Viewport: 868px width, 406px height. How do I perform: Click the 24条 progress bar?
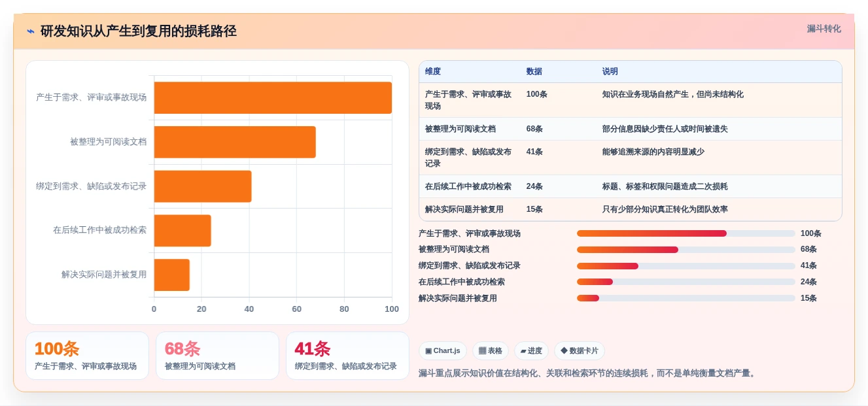tap(686, 282)
